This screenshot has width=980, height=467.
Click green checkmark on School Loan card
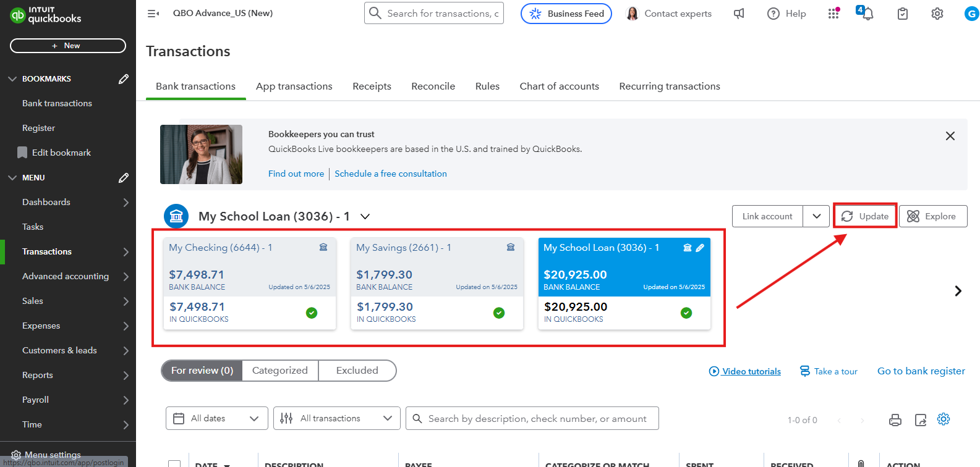click(686, 313)
